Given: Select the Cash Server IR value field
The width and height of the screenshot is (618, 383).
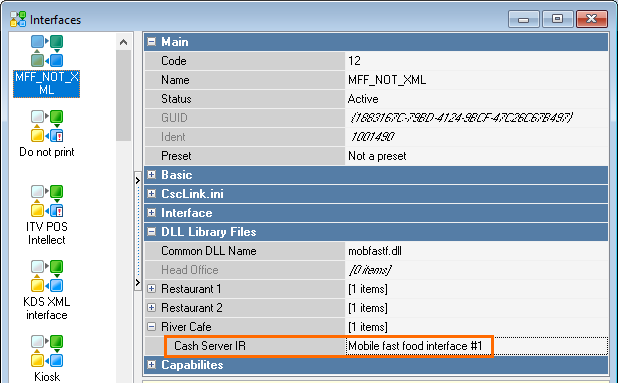Looking at the screenshot, I should pos(477,346).
